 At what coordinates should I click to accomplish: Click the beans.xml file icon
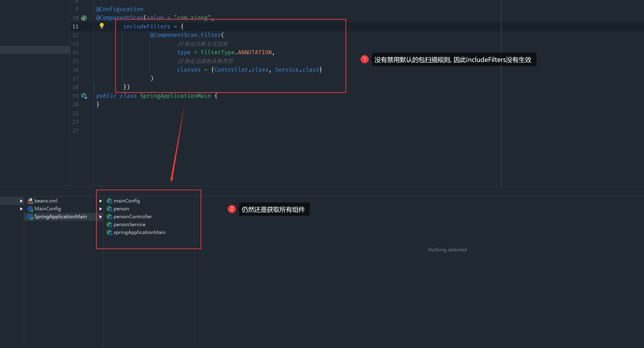point(30,201)
